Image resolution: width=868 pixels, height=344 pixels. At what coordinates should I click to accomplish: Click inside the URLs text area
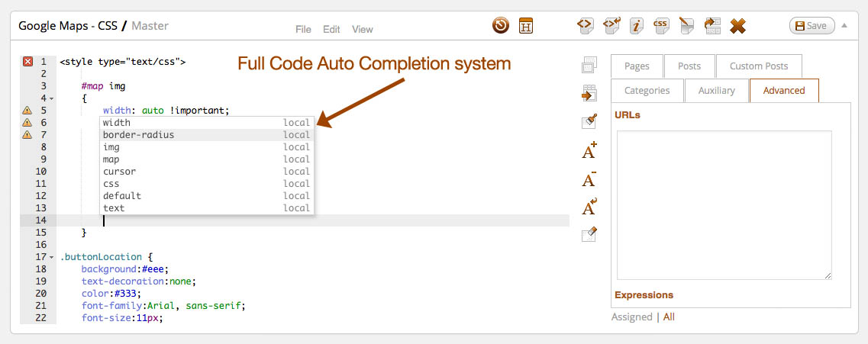724,204
